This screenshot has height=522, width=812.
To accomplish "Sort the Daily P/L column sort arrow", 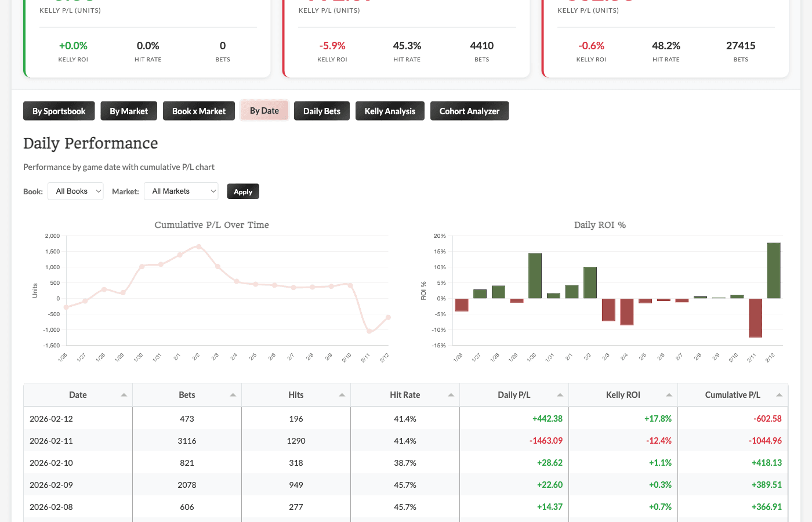I will (x=559, y=394).
